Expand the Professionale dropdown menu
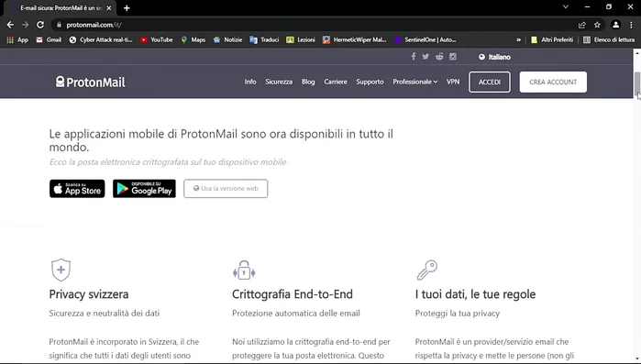 click(414, 82)
